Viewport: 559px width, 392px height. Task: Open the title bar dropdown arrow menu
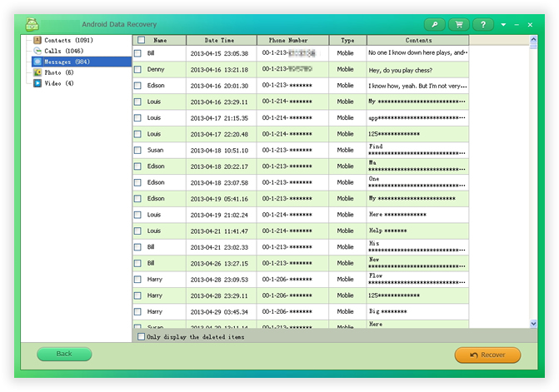point(503,25)
